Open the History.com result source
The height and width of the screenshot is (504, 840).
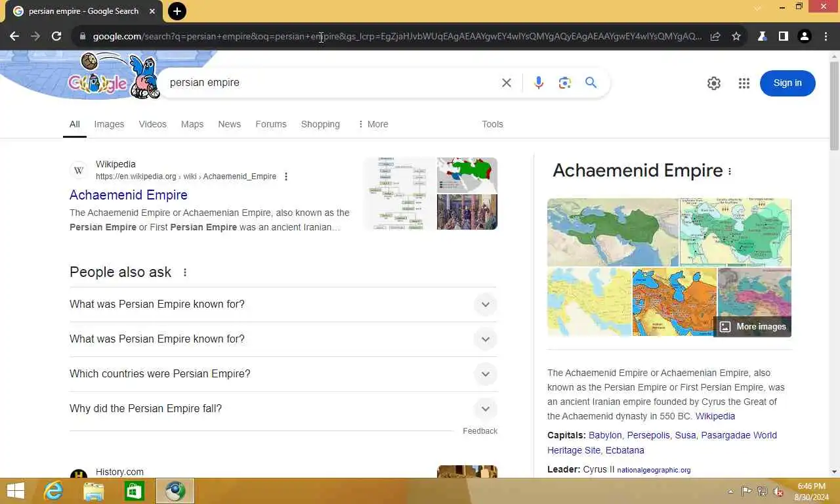(119, 472)
